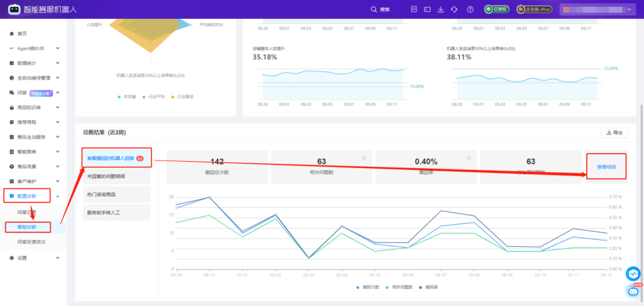The image size is (644, 306).
Task: Click the floating robot assistant icon
Action: pos(633,290)
